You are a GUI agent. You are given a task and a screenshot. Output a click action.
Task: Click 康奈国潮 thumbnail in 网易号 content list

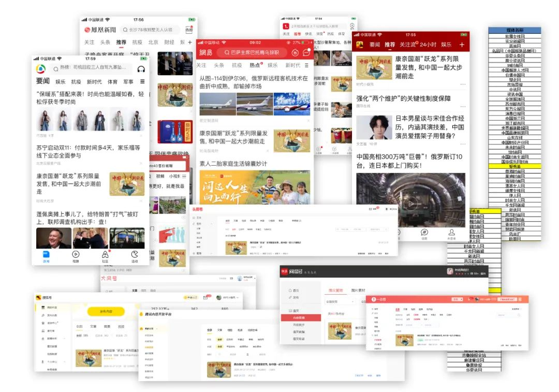pyautogui.click(x=340, y=331)
